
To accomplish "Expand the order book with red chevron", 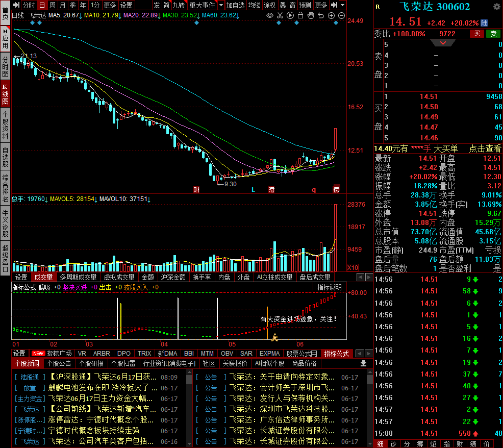I will 443,43.
